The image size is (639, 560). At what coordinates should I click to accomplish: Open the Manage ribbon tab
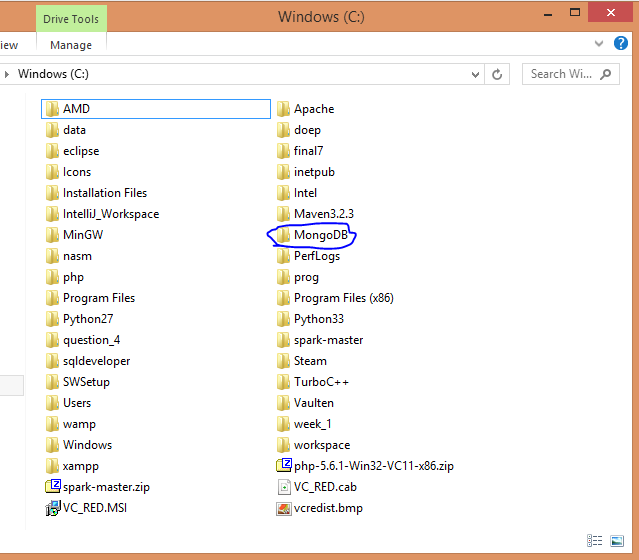point(71,45)
